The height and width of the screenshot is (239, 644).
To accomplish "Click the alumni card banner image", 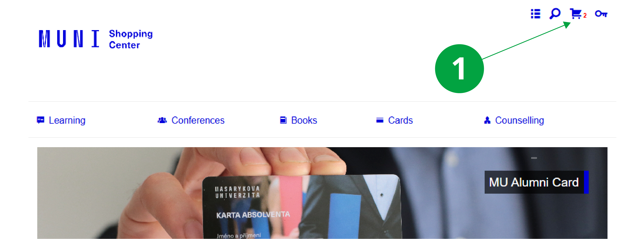I will click(x=322, y=193).
